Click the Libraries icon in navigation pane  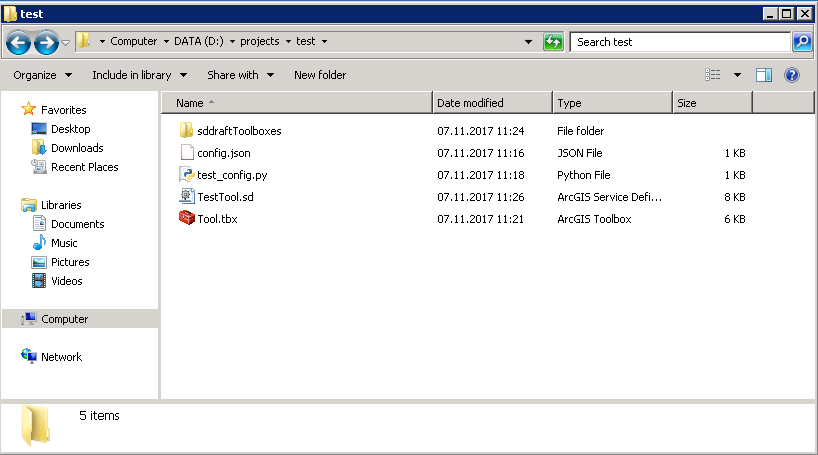click(29, 205)
